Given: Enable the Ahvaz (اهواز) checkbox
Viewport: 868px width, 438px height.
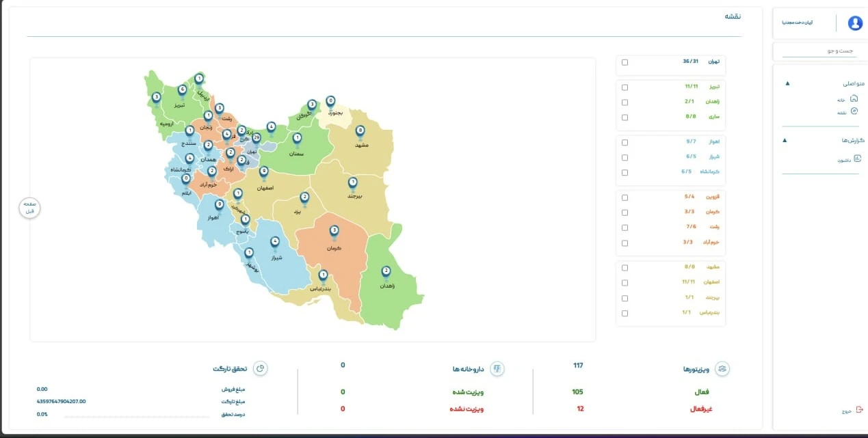Looking at the screenshot, I should [624, 142].
